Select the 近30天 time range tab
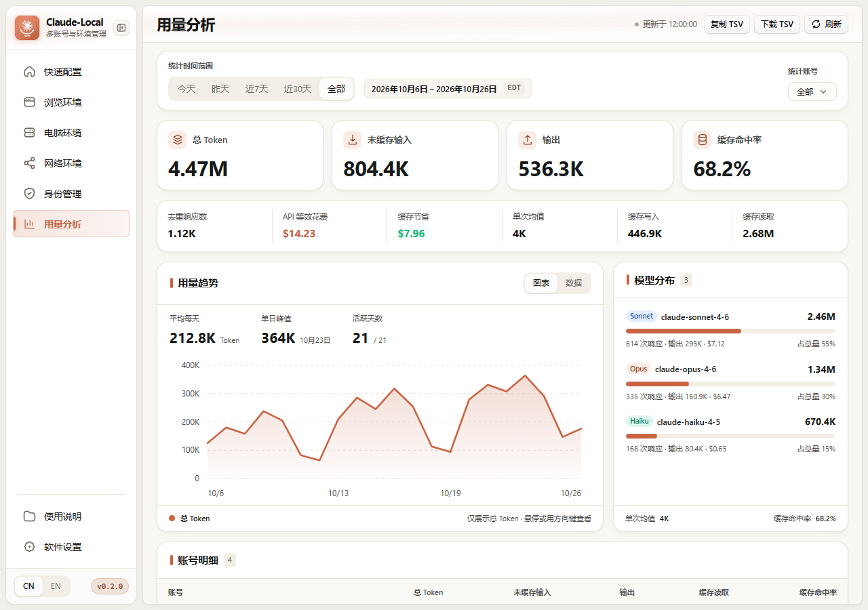 tap(298, 89)
